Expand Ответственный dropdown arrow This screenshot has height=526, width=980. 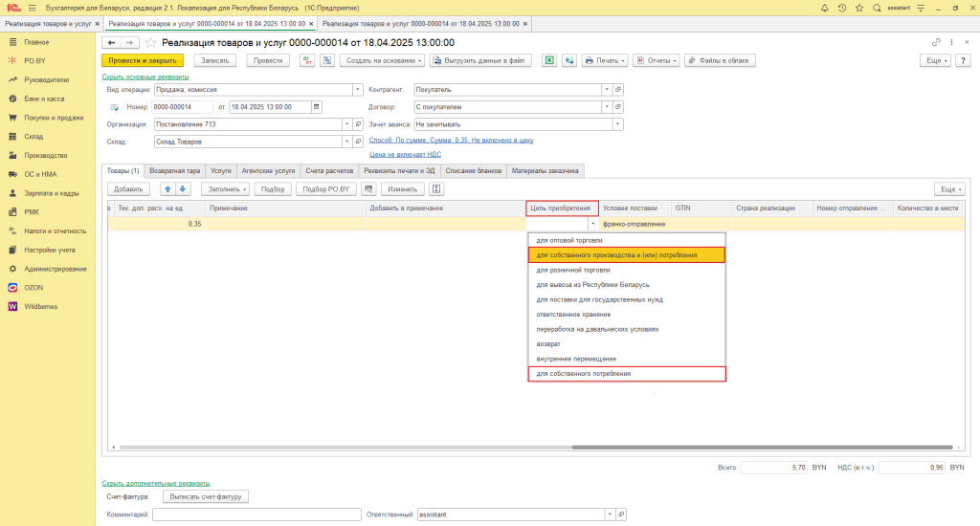tap(610, 515)
